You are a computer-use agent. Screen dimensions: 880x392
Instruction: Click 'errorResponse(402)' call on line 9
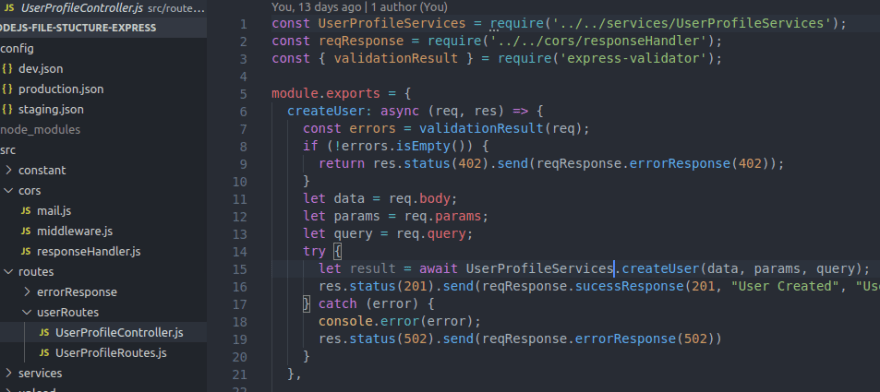[x=699, y=163]
